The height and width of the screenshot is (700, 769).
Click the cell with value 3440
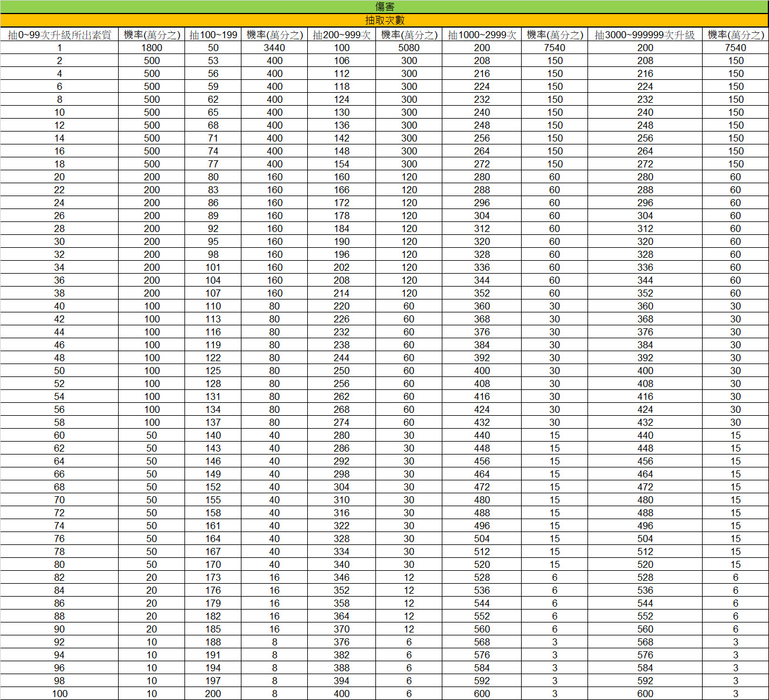(x=274, y=48)
